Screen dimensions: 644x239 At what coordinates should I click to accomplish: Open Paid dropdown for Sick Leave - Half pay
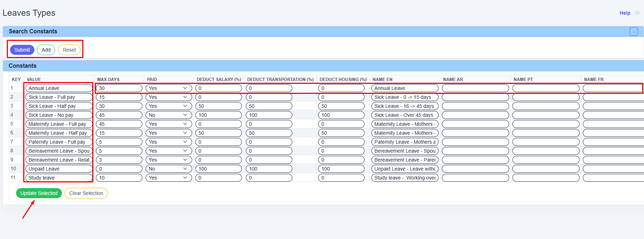pos(169,106)
